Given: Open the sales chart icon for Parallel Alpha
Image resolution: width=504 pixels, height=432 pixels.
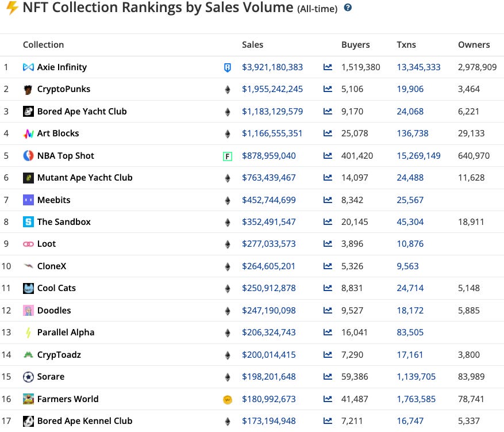Looking at the screenshot, I should (328, 332).
